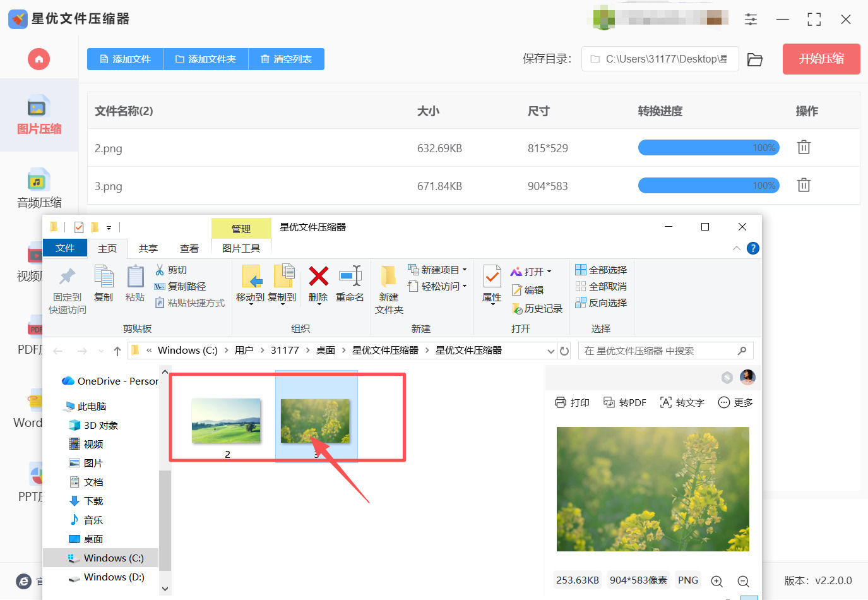Click 转PDF convert in preview pane
Image resolution: width=868 pixels, height=600 pixels.
pos(625,403)
